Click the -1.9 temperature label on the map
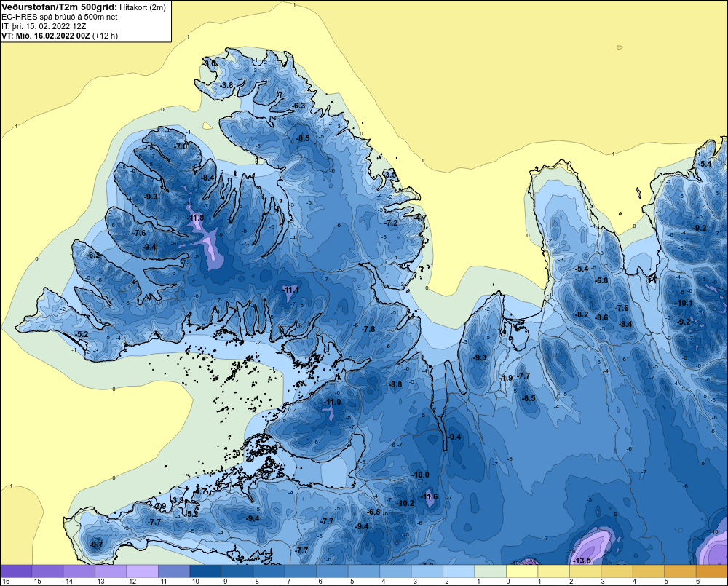This screenshot has height=586, width=728. click(x=506, y=378)
